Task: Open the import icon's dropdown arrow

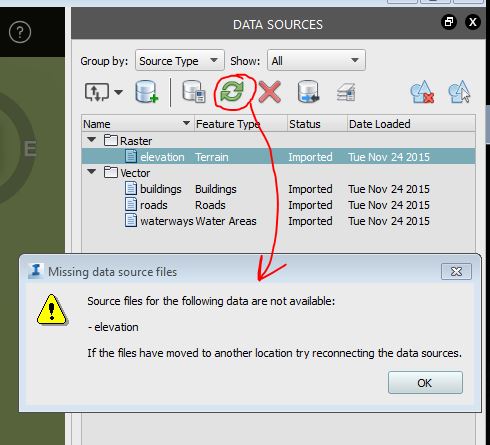Action: [119, 92]
